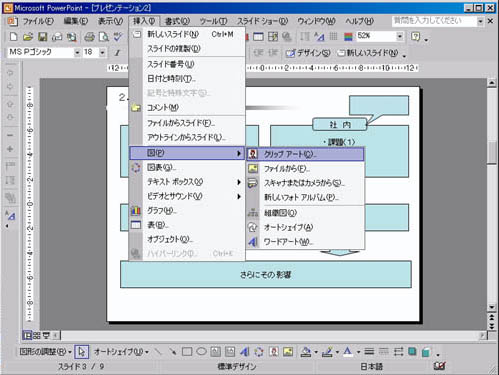Select 新しいスライド(N) in Insert menu
499x375 pixels.
[x=187, y=34]
